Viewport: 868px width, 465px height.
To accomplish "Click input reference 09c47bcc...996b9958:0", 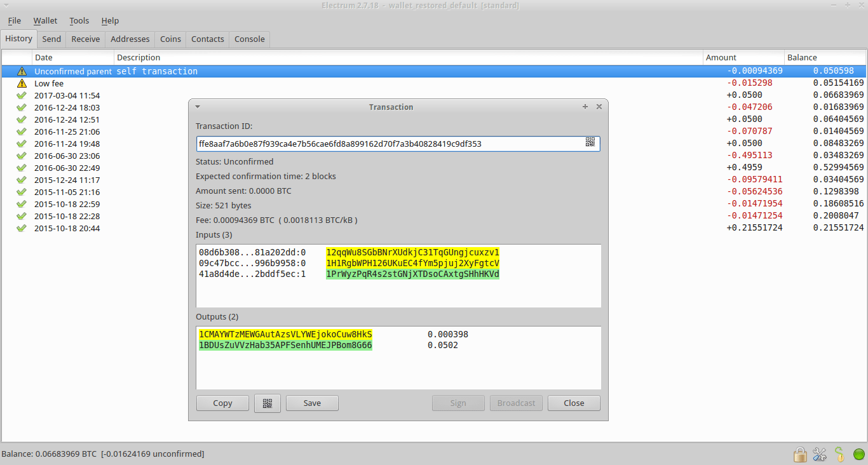I will (x=252, y=263).
